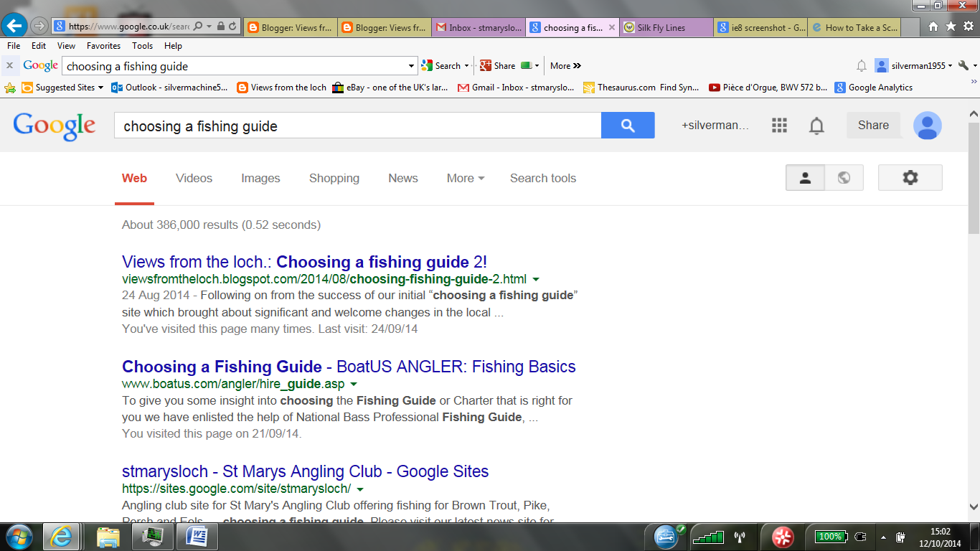Open the View menu
The width and height of the screenshot is (980, 551).
66,46
